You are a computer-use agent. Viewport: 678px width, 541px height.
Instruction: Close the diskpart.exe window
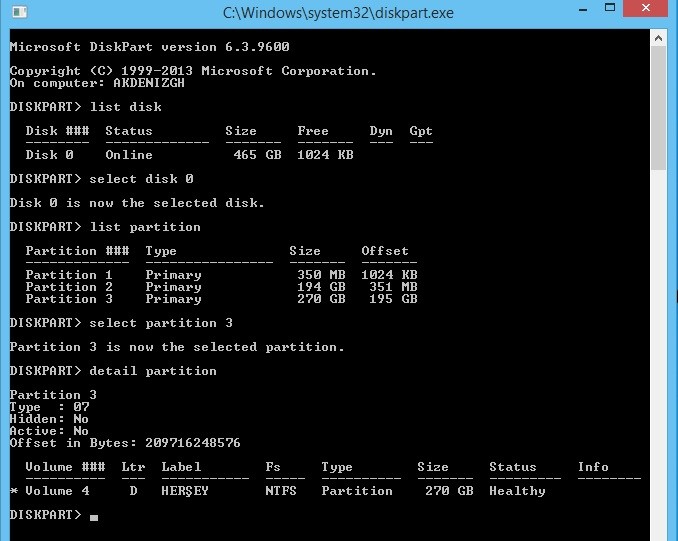pos(646,8)
